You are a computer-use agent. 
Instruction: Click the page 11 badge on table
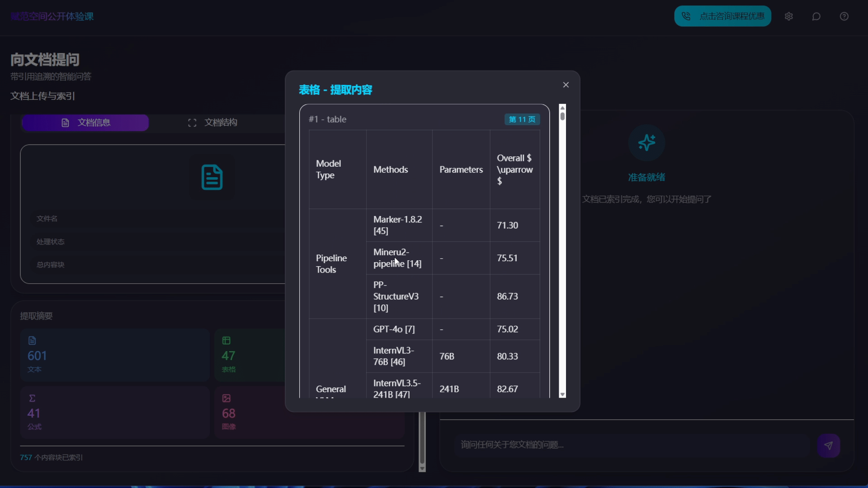[x=522, y=119]
